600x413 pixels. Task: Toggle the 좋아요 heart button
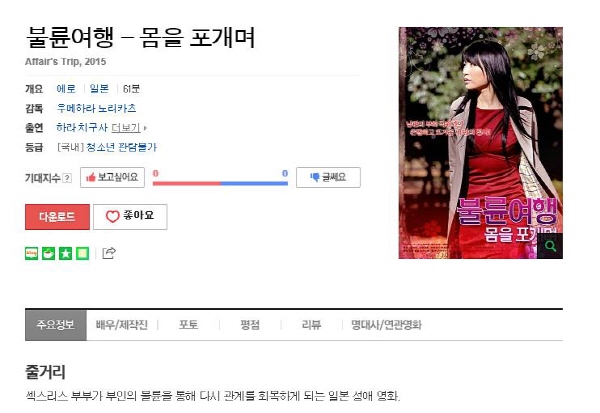130,217
